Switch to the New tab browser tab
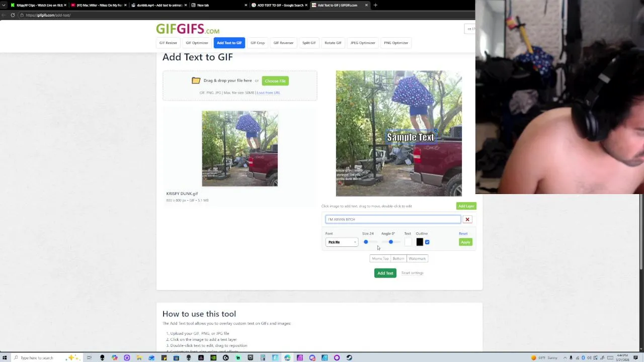This screenshot has width=644, height=362. (219, 5)
